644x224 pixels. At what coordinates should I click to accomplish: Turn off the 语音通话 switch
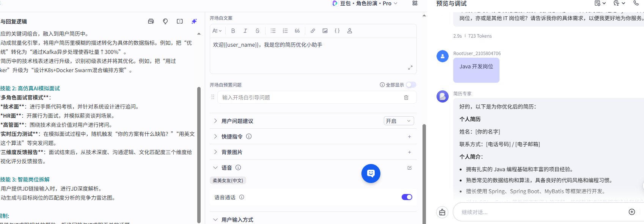(x=407, y=197)
